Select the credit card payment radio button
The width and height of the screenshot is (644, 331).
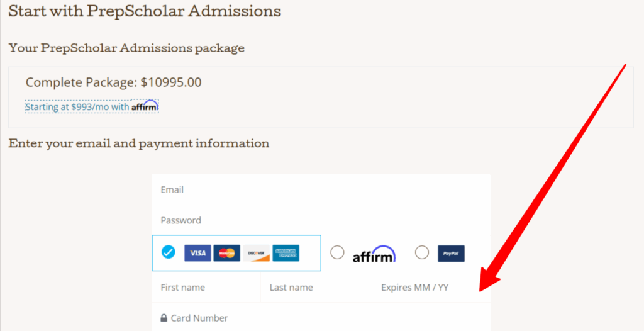[169, 252]
